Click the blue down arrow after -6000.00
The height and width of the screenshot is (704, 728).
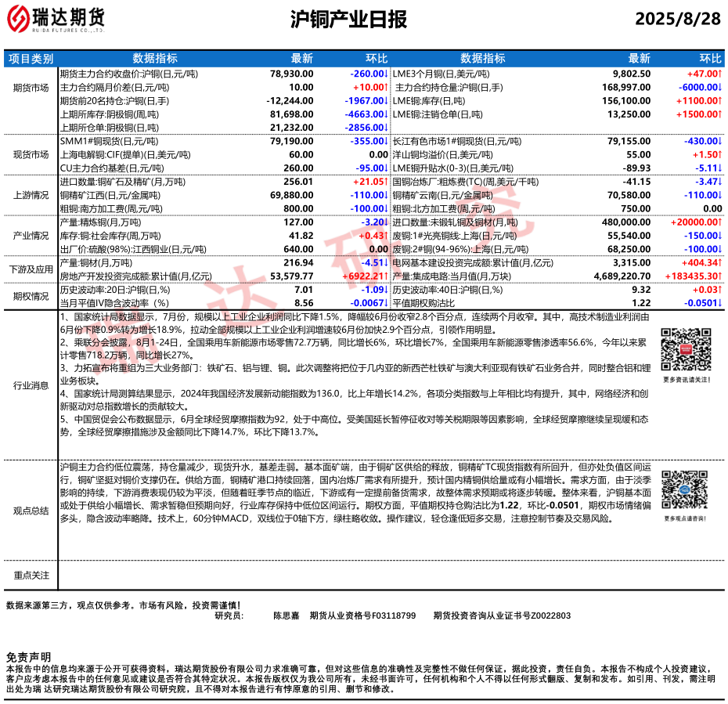pyautogui.click(x=720, y=87)
